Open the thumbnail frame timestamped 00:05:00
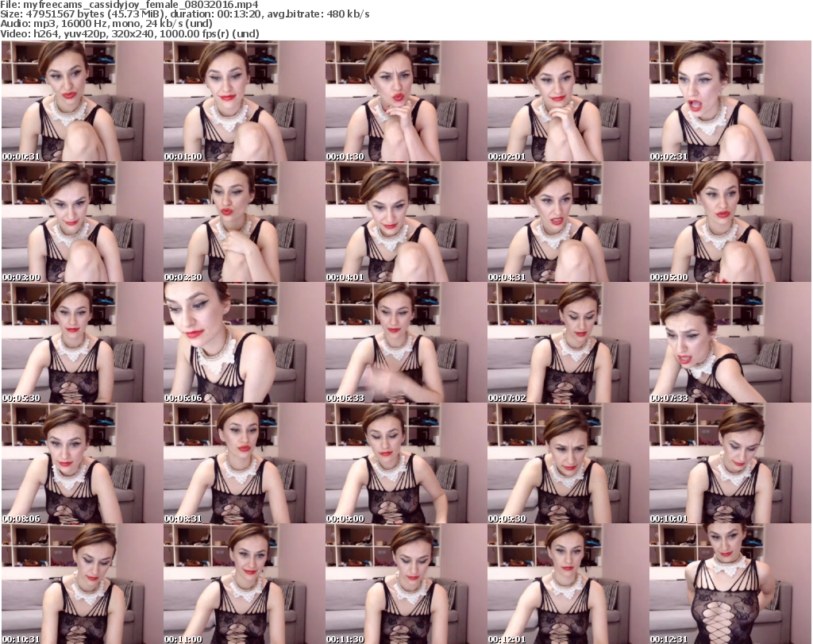Image resolution: width=813 pixels, height=644 pixels. pyautogui.click(x=730, y=222)
